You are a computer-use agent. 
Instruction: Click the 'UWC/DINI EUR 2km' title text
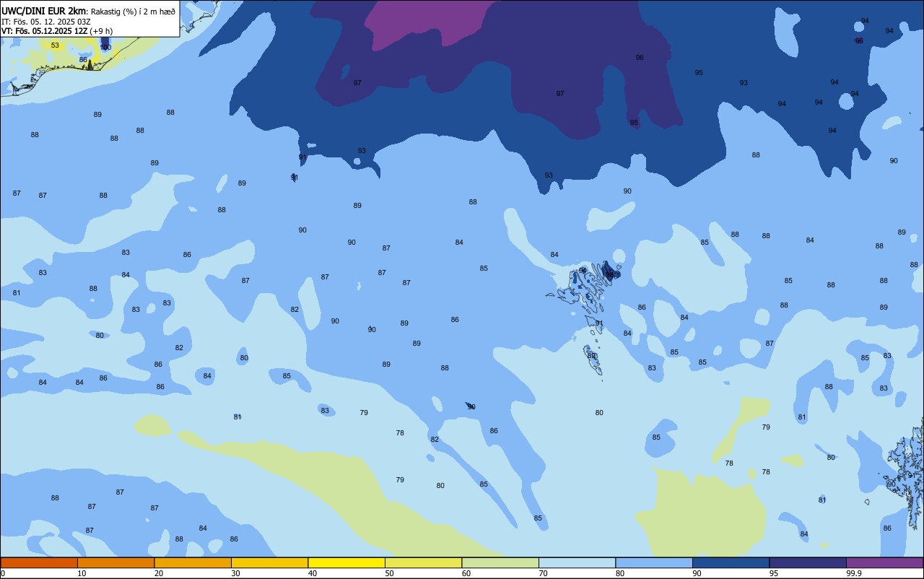44,11
